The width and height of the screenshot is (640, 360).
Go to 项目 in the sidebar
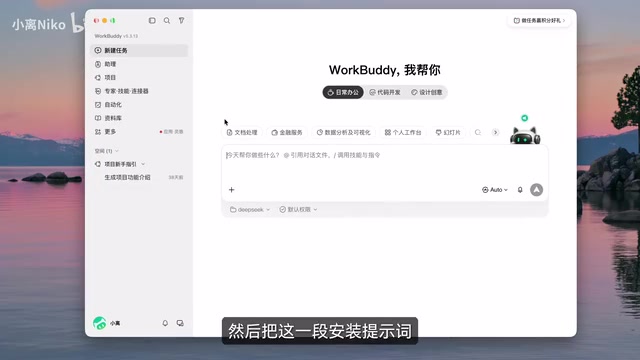point(139,78)
